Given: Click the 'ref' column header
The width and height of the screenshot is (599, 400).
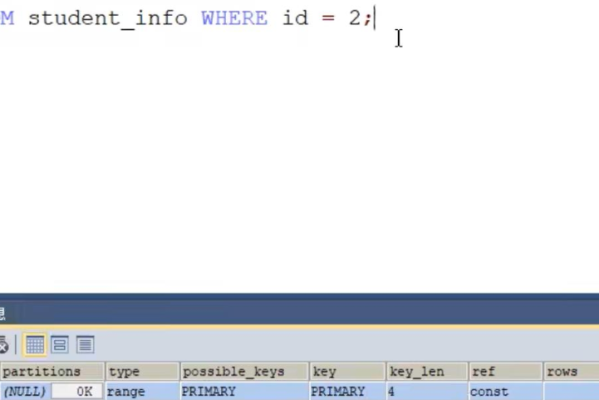Looking at the screenshot, I should [505, 371].
